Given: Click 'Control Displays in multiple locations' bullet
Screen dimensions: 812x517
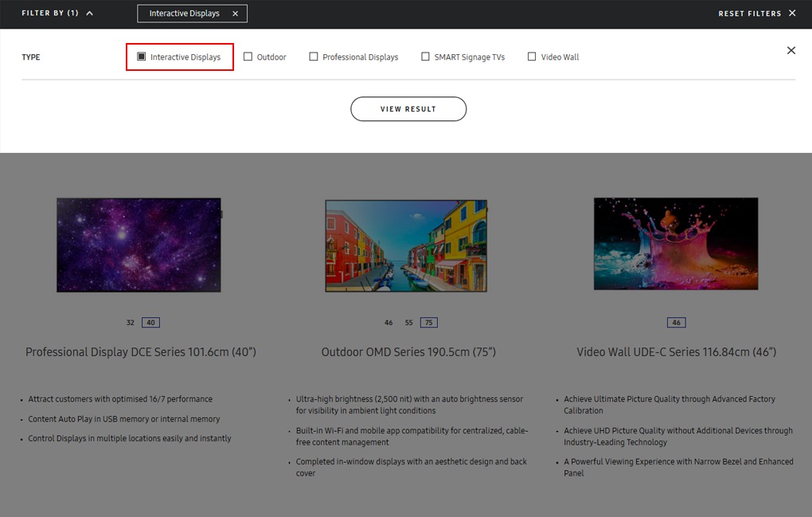Looking at the screenshot, I should coord(130,438).
